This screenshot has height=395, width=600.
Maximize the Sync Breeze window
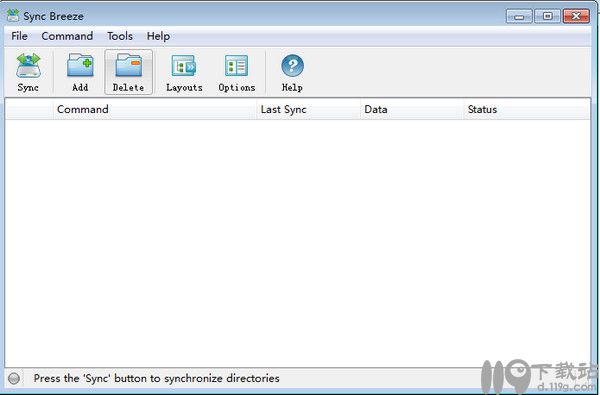(x=547, y=16)
